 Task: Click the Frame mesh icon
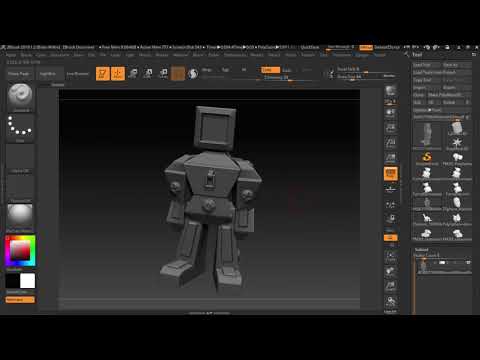(391, 257)
